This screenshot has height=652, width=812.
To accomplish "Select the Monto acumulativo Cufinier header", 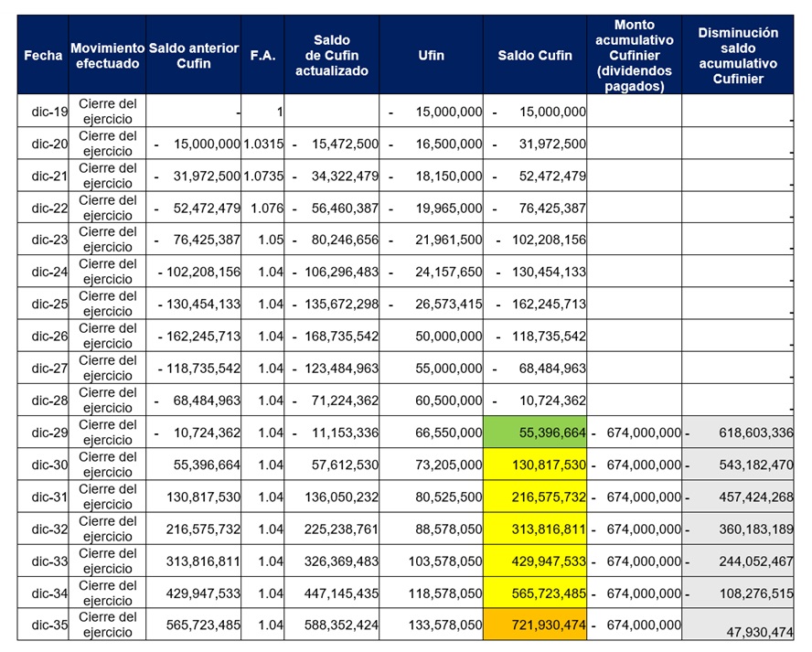I will pos(634,55).
